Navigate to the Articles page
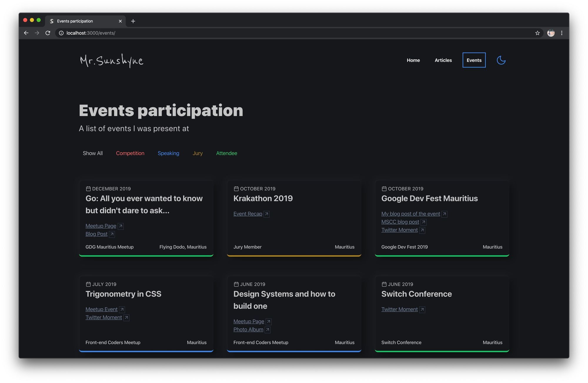Image resolution: width=588 pixels, height=383 pixels. coord(443,60)
